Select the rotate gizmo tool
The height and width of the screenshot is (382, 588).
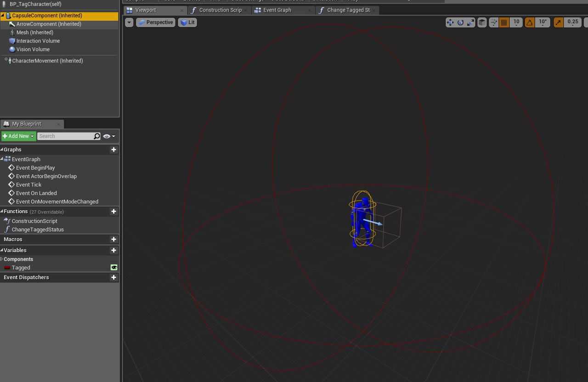460,22
